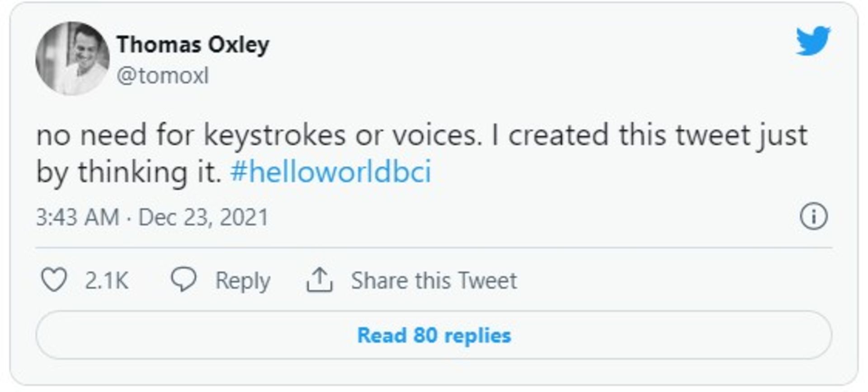Image resolution: width=868 pixels, height=392 pixels.
Task: Open the @tomoxl handle link
Action: pyautogui.click(x=163, y=75)
